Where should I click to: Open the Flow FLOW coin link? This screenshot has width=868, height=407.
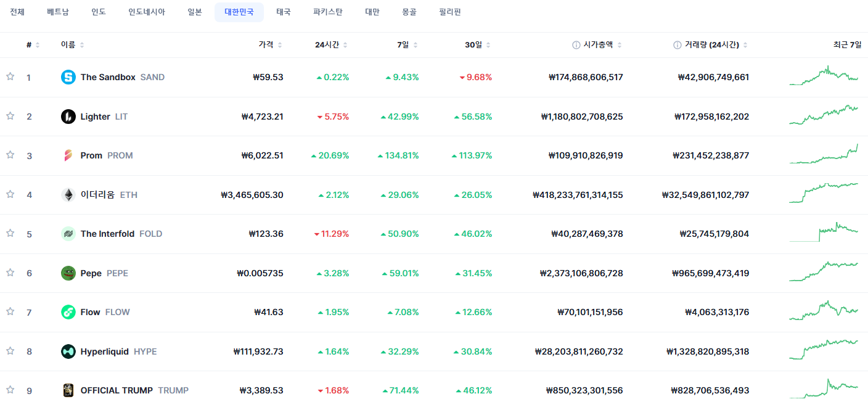[105, 312]
